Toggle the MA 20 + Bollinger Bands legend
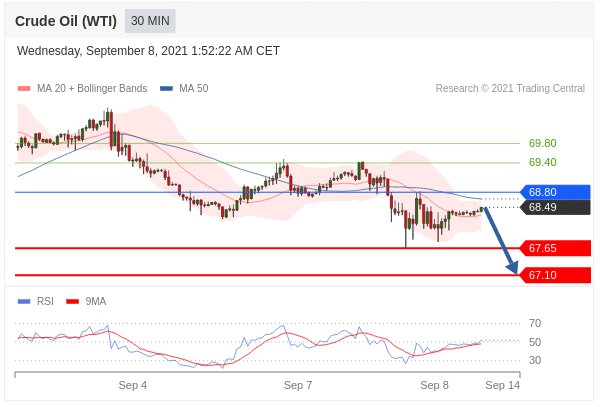Image resolution: width=600 pixels, height=407 pixels. pos(91,89)
